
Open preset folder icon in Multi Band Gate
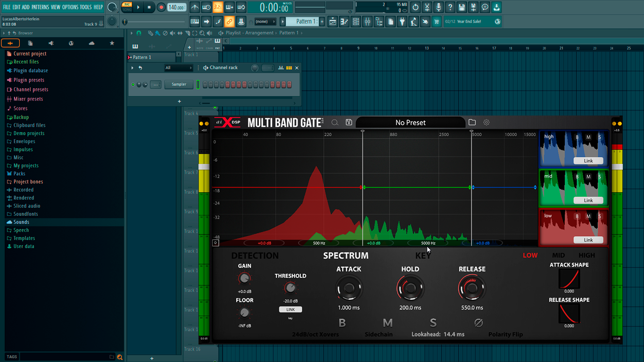[472, 123]
